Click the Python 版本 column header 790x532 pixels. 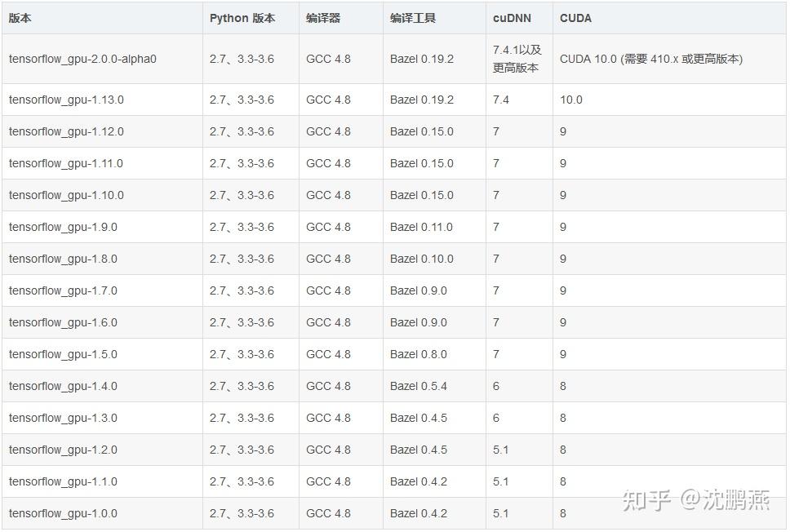point(242,18)
